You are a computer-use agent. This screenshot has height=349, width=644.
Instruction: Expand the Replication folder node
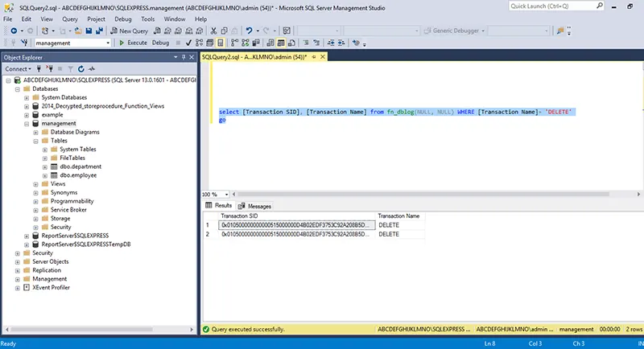tap(17, 271)
